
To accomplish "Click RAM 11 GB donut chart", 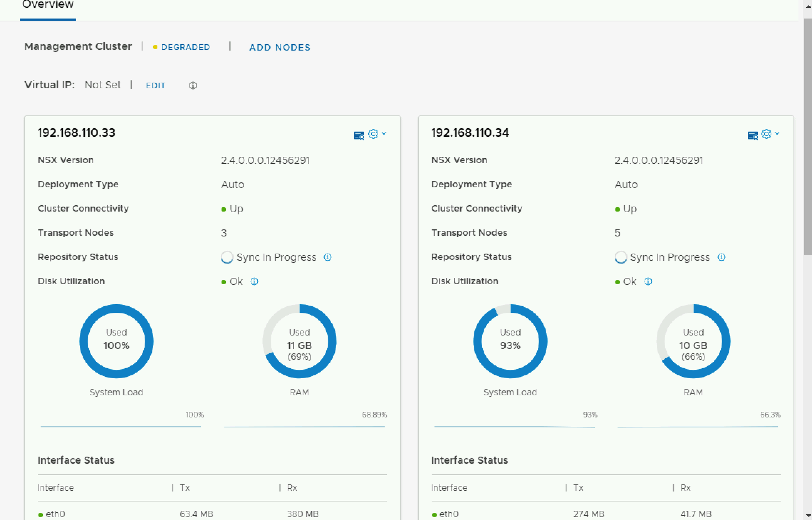I will click(300, 341).
